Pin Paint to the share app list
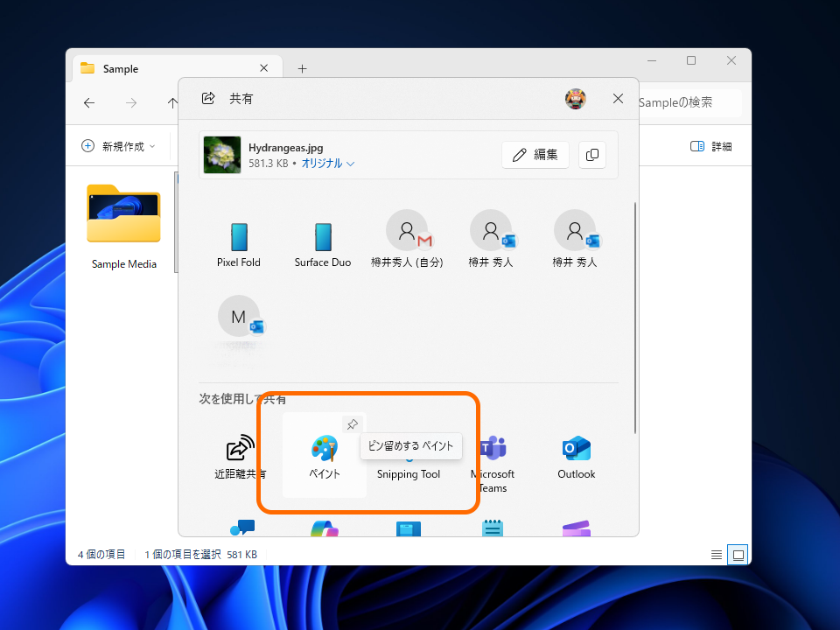The image size is (840, 630). click(x=353, y=423)
